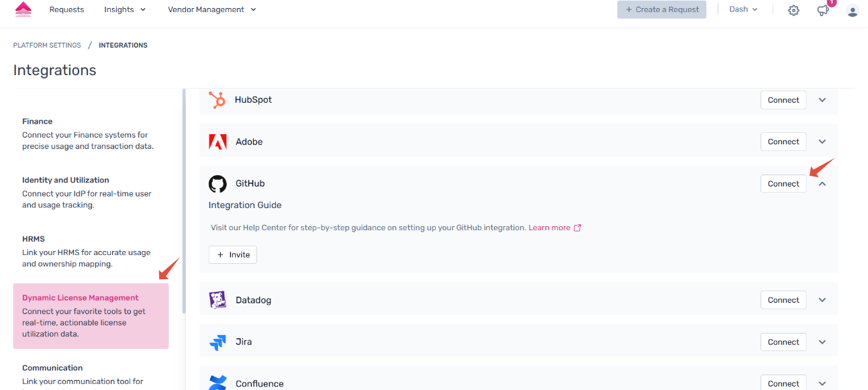Image resolution: width=868 pixels, height=390 pixels.
Task: Click the Integration Guide heading text
Action: coord(245,205)
